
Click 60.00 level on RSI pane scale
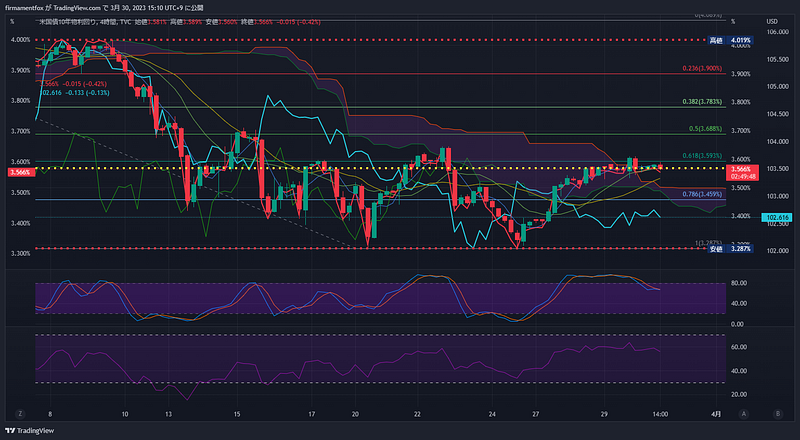739,347
